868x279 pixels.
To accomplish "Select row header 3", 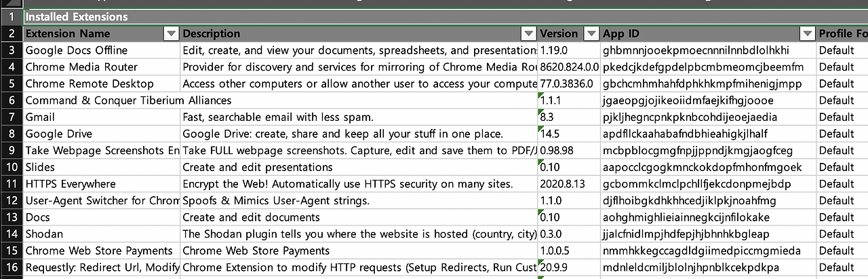I will pyautogui.click(x=12, y=50).
